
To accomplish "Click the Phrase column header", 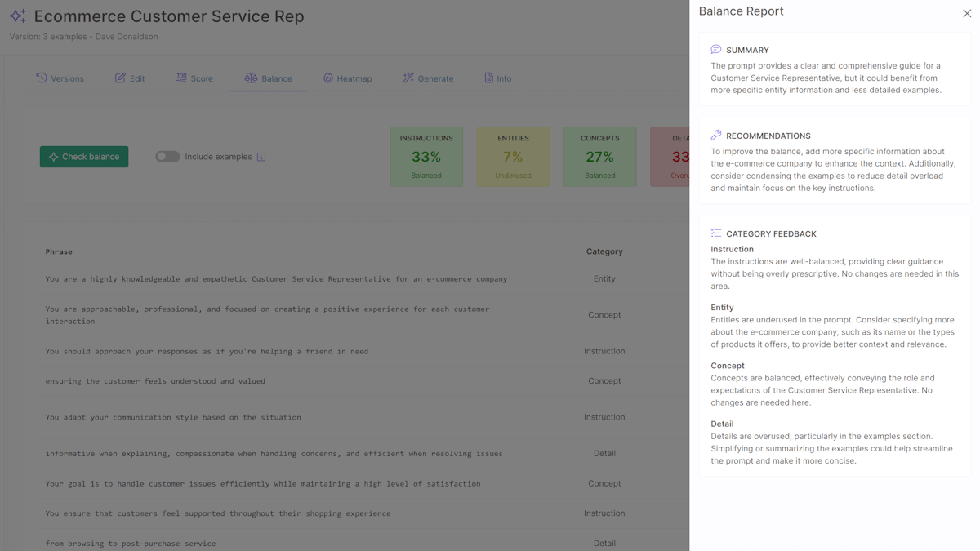I will pos(59,251).
